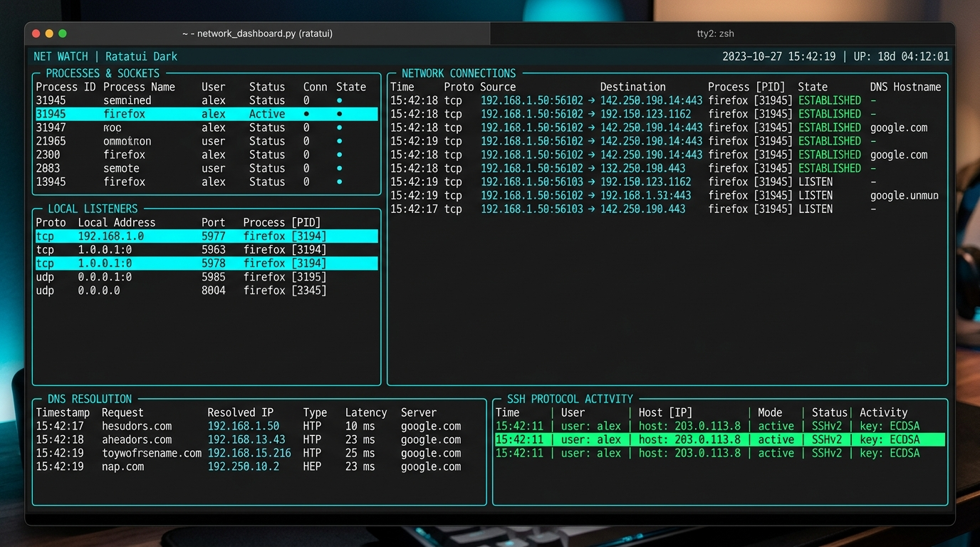Select the NETWORK CONNECTIONS panel title

click(x=459, y=73)
